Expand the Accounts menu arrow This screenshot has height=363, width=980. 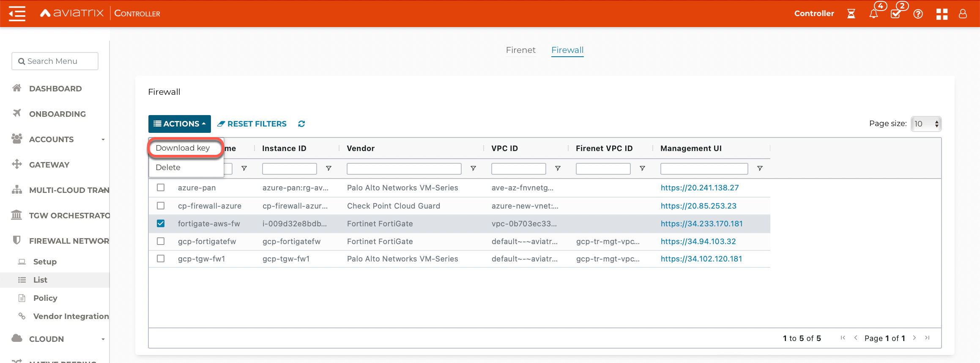[103, 140]
